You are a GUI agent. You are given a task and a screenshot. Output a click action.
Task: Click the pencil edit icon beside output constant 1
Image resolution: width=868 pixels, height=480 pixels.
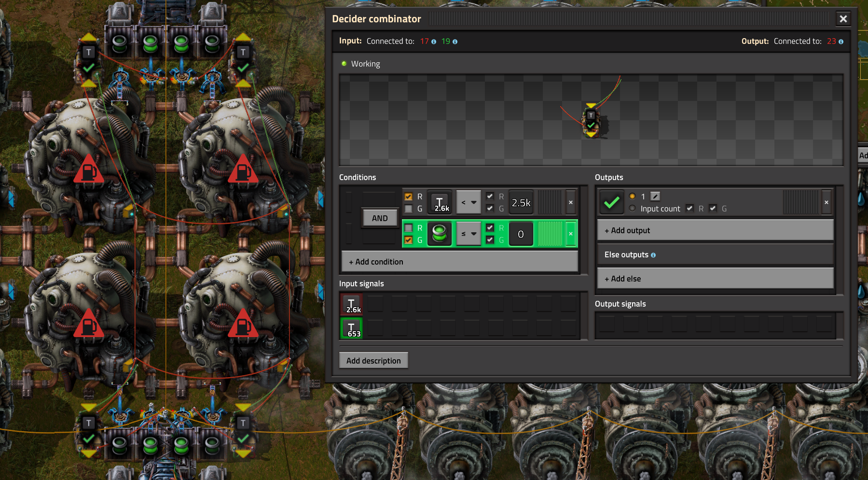[x=655, y=196]
